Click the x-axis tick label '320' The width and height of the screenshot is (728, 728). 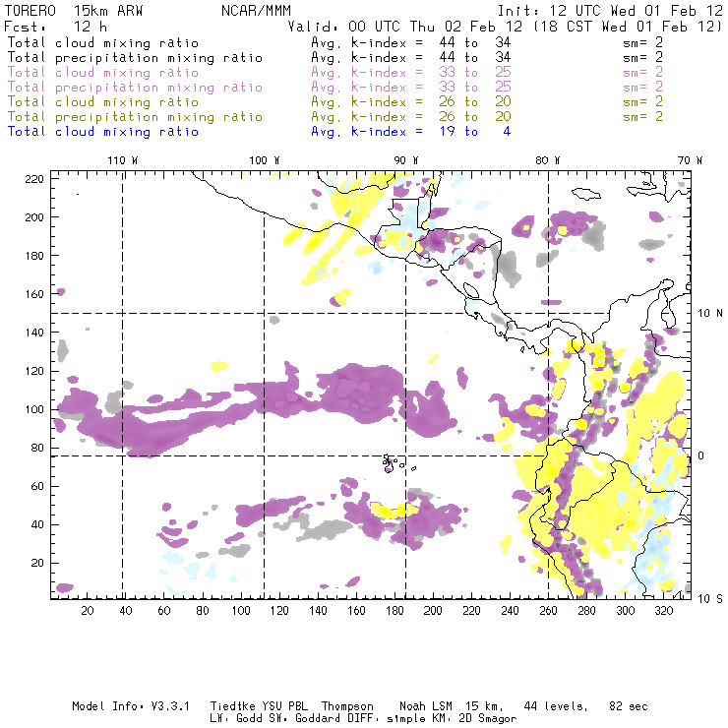tap(663, 611)
